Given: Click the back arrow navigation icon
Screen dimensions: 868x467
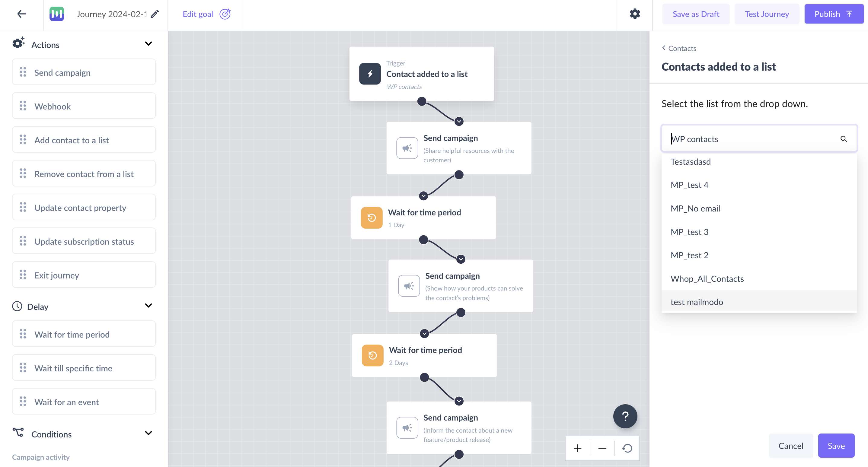Looking at the screenshot, I should tap(21, 14).
